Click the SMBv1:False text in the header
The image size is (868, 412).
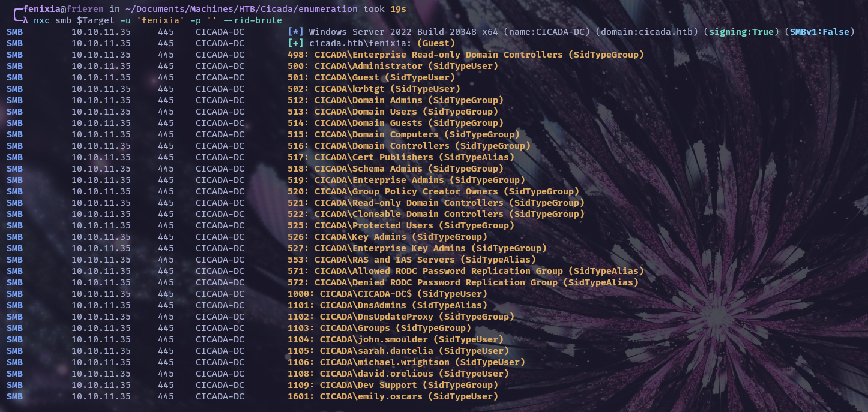(819, 32)
